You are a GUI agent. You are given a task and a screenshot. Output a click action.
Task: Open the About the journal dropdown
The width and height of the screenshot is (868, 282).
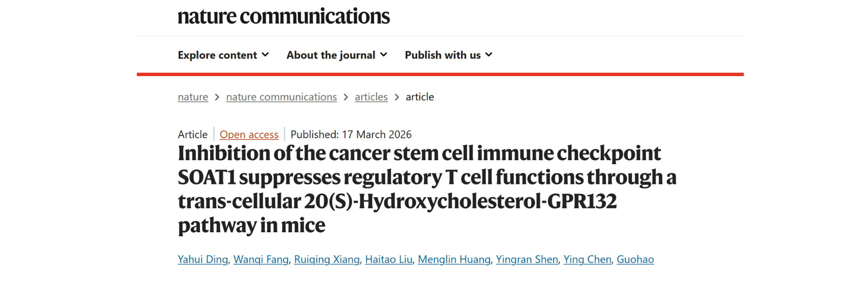pos(331,55)
